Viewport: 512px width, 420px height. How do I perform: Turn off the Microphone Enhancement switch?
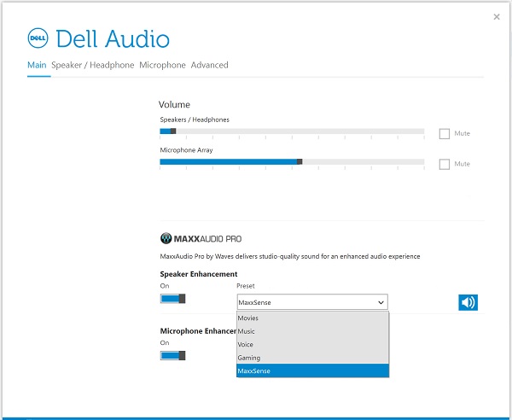172,355
